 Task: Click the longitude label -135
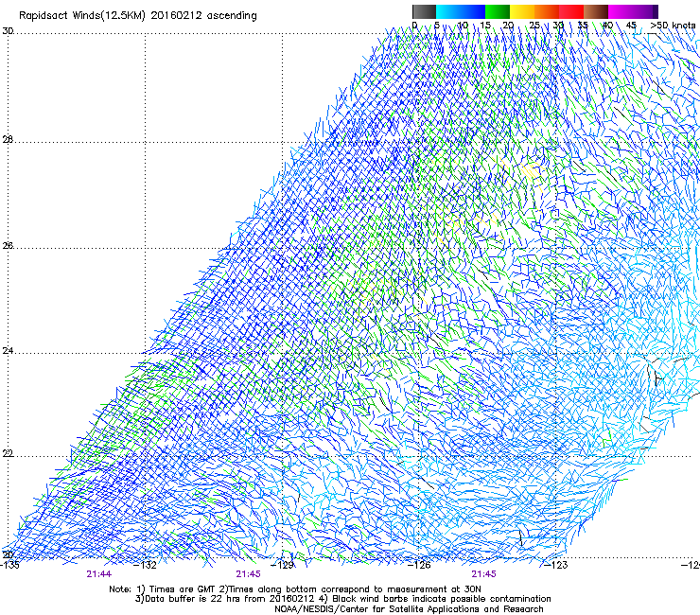click(x=9, y=565)
